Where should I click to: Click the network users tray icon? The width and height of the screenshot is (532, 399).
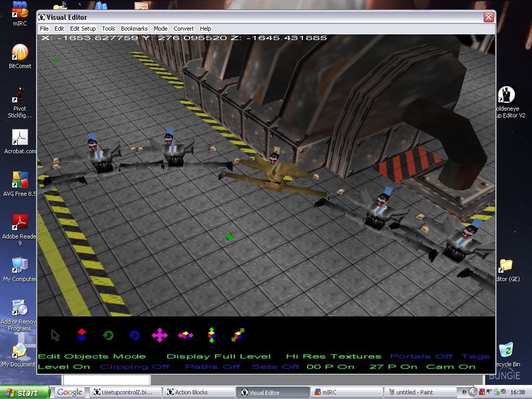496,392
